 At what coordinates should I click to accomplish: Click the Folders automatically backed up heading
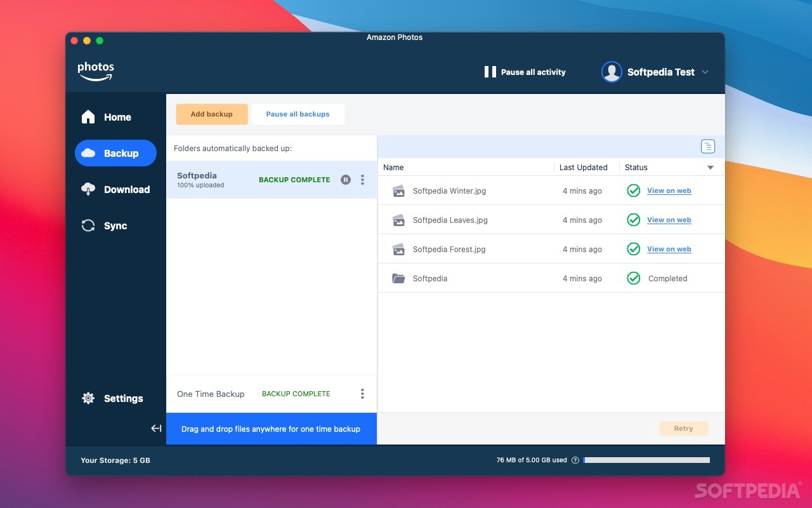[233, 149]
